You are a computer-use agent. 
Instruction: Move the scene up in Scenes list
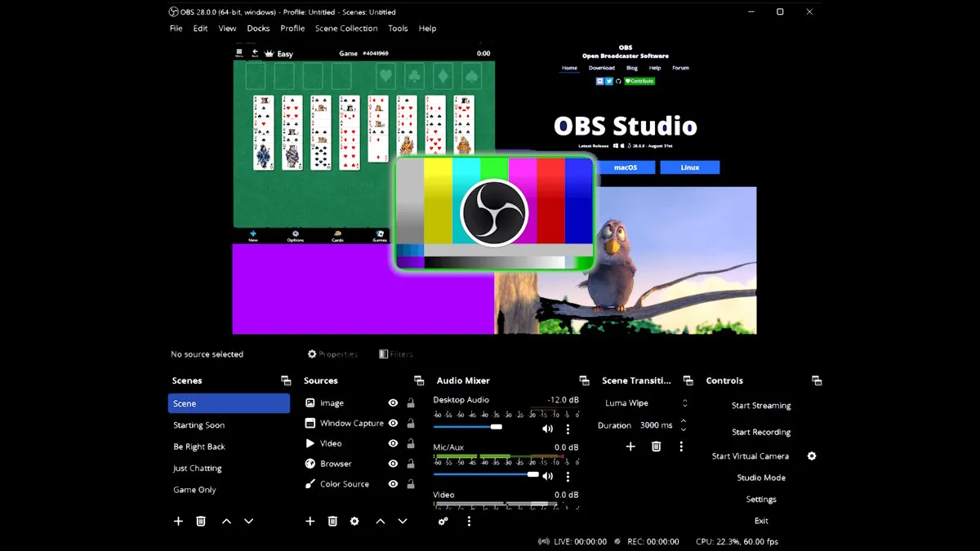coord(226,521)
